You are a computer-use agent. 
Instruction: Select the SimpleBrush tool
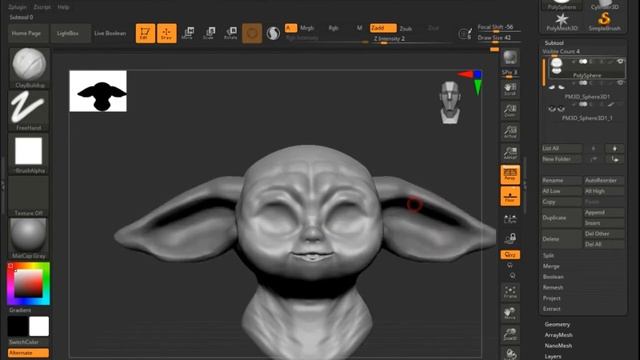click(x=604, y=21)
